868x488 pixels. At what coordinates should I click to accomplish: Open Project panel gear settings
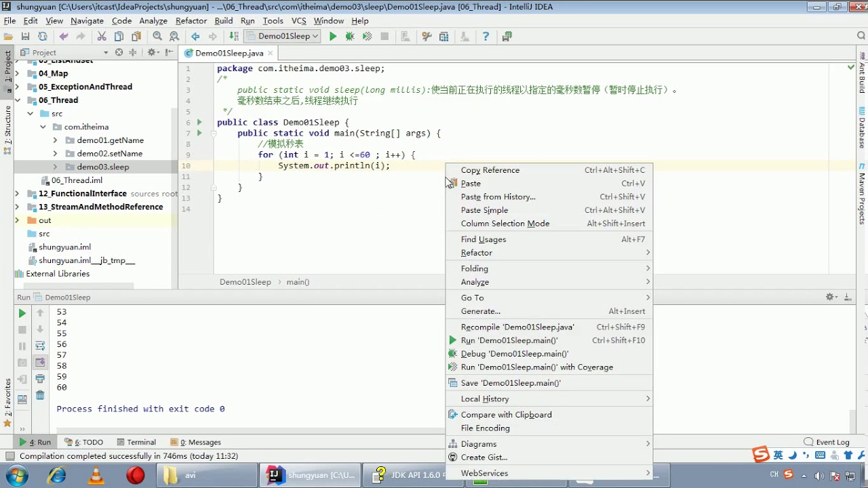click(153, 52)
